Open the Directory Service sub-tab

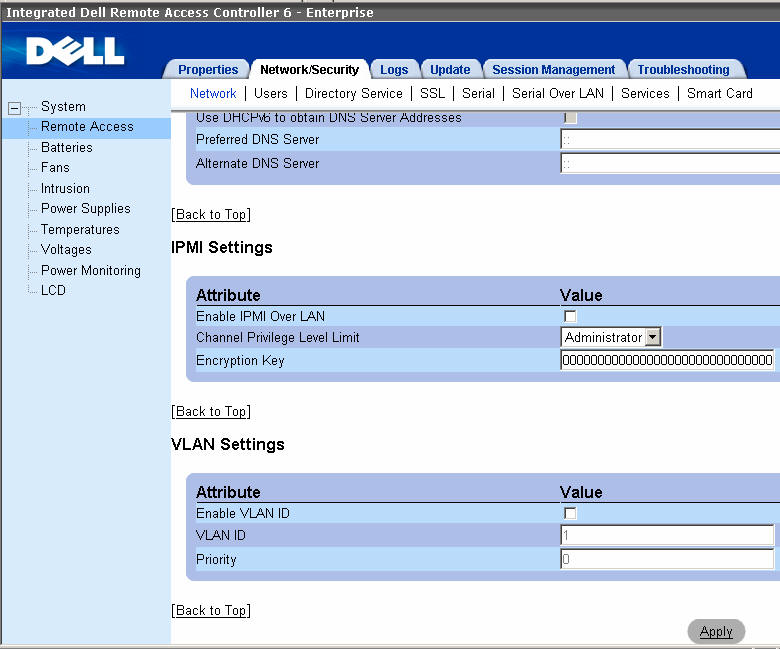point(354,93)
